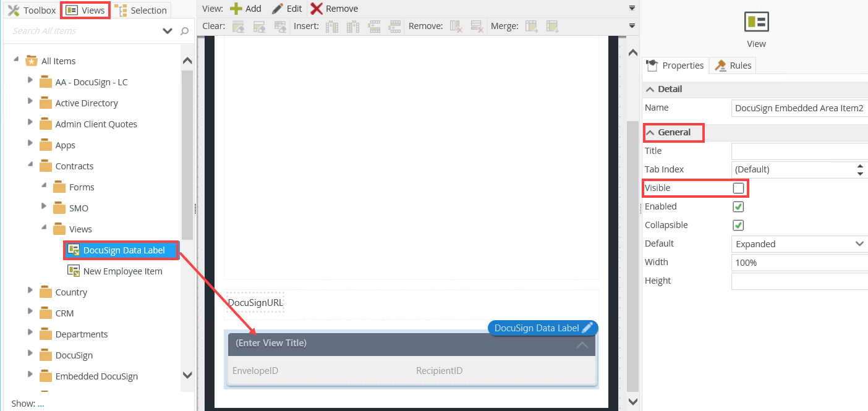
Task: Open the Clear/Insert toolbar overflow arrow
Action: (632, 25)
